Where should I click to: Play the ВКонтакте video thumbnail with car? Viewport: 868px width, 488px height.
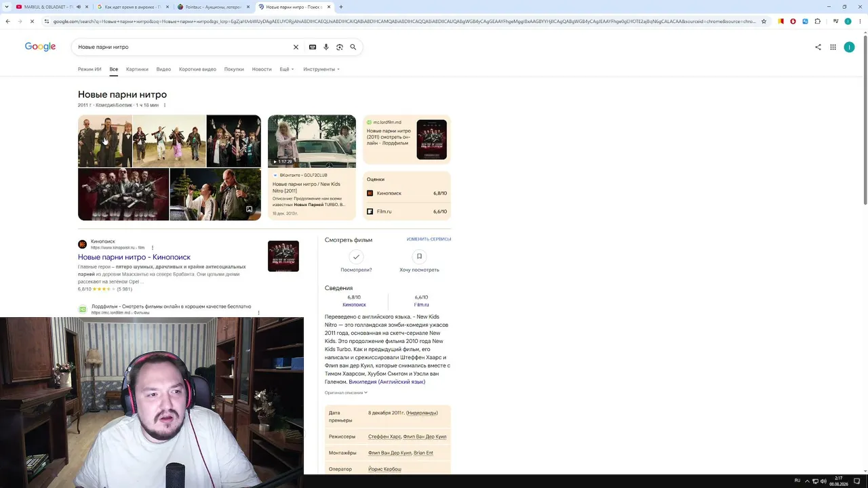click(312, 141)
